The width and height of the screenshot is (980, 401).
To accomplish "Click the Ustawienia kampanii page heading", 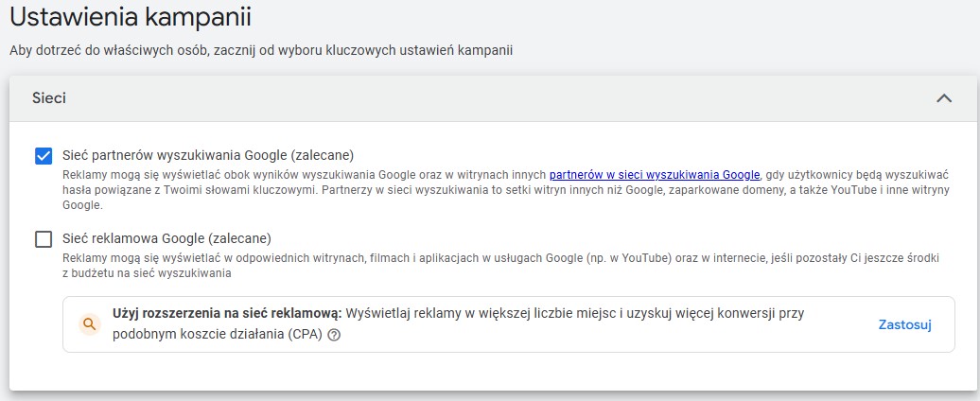I will pos(131,17).
